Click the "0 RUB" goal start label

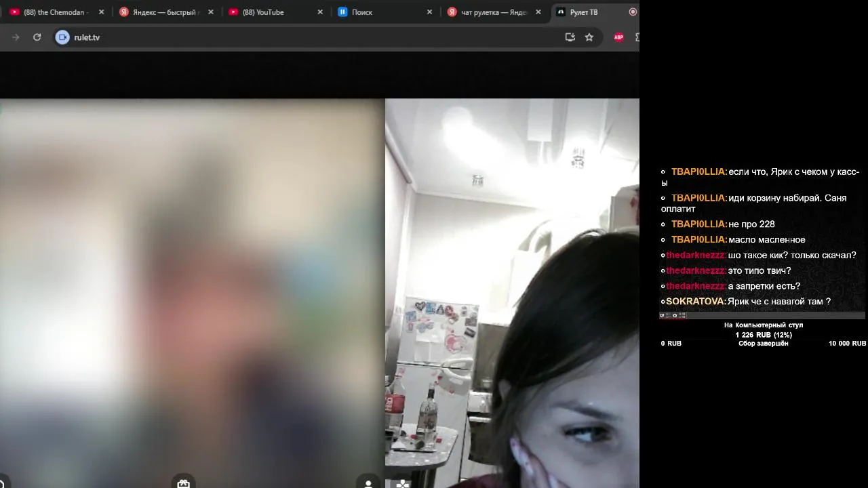pyautogui.click(x=671, y=344)
